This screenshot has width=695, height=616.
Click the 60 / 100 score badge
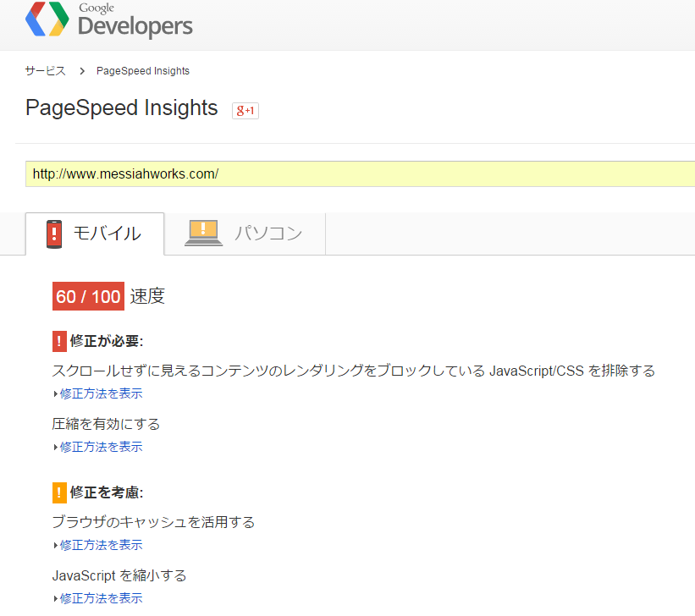click(88, 296)
